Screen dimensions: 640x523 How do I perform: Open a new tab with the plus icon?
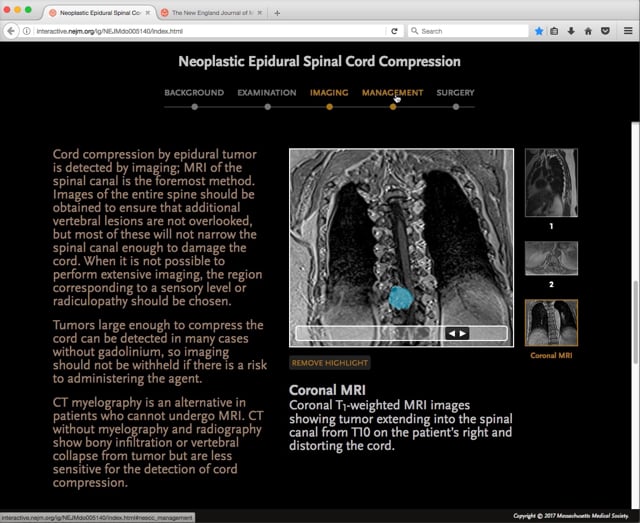pyautogui.click(x=277, y=13)
